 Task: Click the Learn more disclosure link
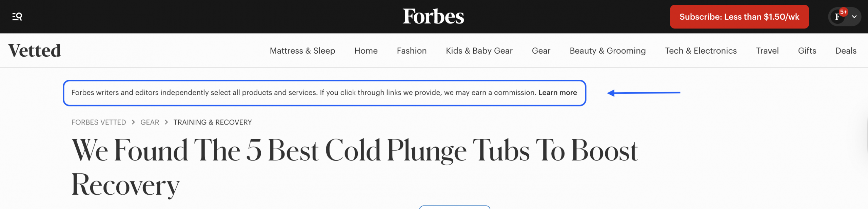[x=558, y=93]
